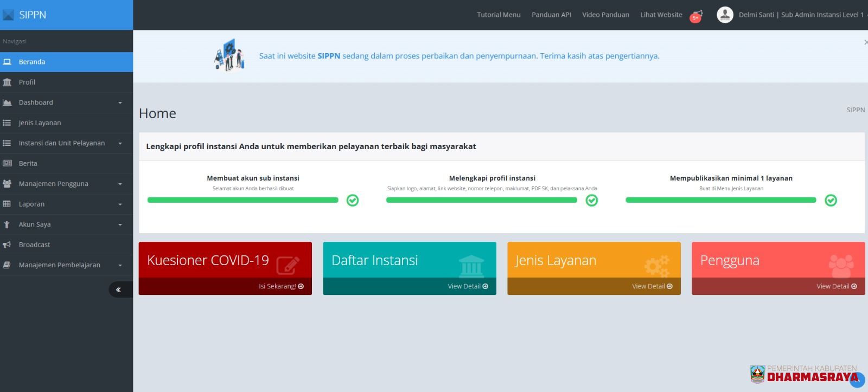Open Berita in the sidebar
868x392 pixels.
[x=66, y=163]
